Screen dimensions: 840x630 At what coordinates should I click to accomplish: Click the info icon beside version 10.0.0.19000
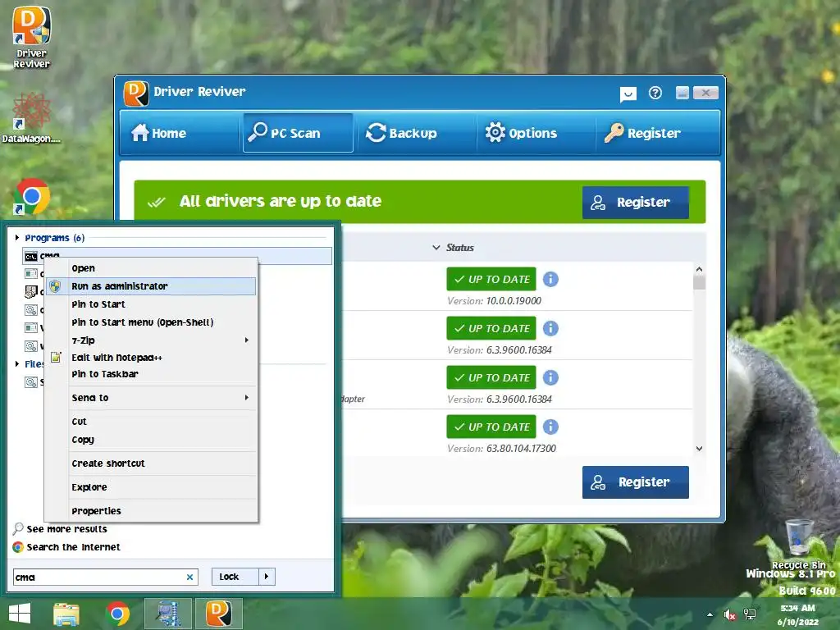click(x=550, y=279)
